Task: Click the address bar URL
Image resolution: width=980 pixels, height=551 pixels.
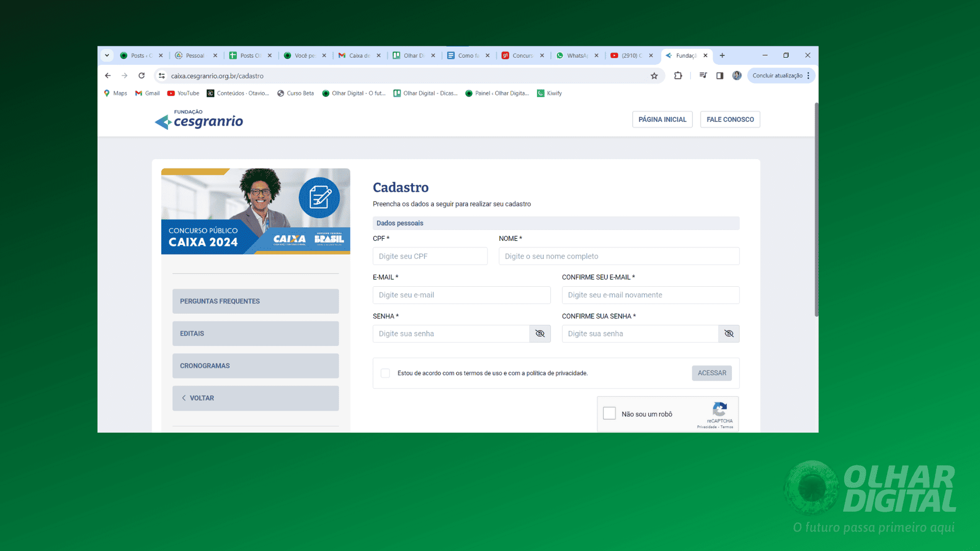Action: (217, 76)
